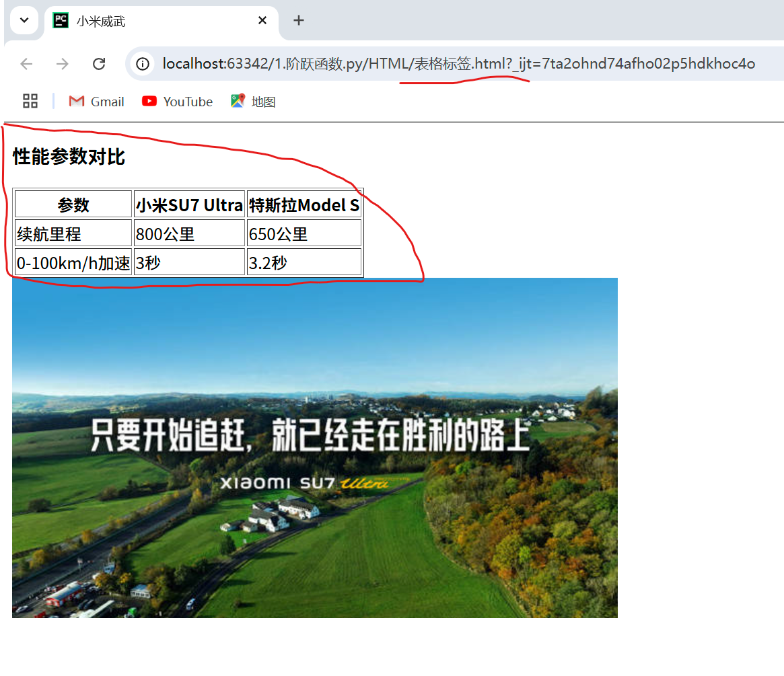Select the 小米威武 browser tab

[x=161, y=21]
